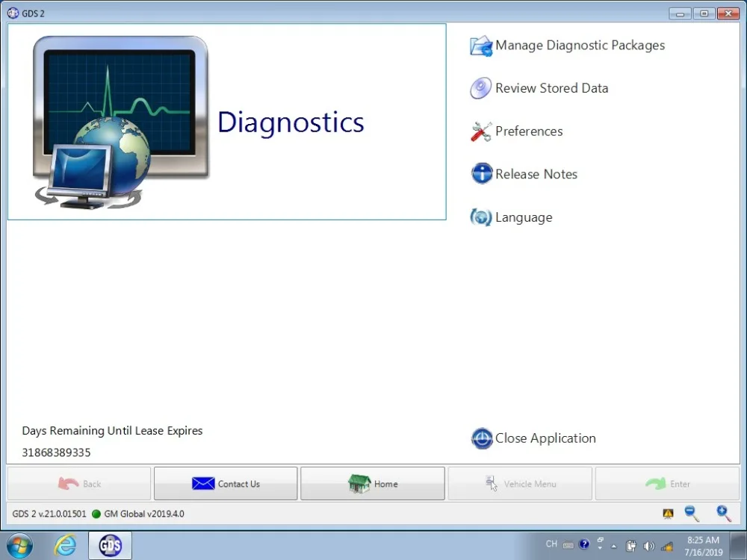This screenshot has height=560, width=747.
Task: Select the Vehicle Menu button
Action: click(x=520, y=483)
